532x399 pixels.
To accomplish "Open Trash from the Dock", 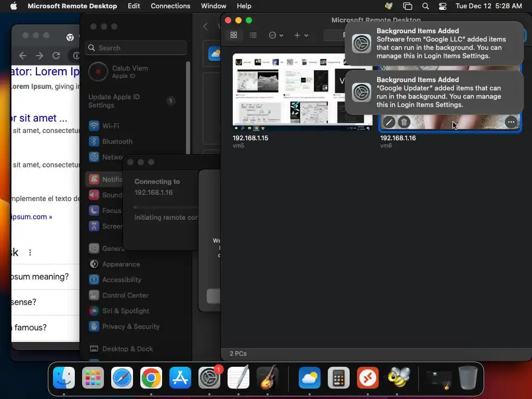I will pyautogui.click(x=468, y=378).
